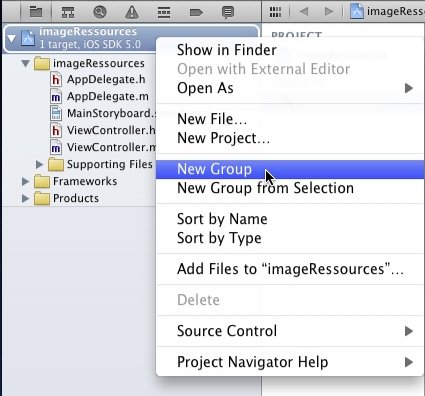The height and width of the screenshot is (396, 425).
Task: Select ViewController.m file name
Action: point(111,147)
